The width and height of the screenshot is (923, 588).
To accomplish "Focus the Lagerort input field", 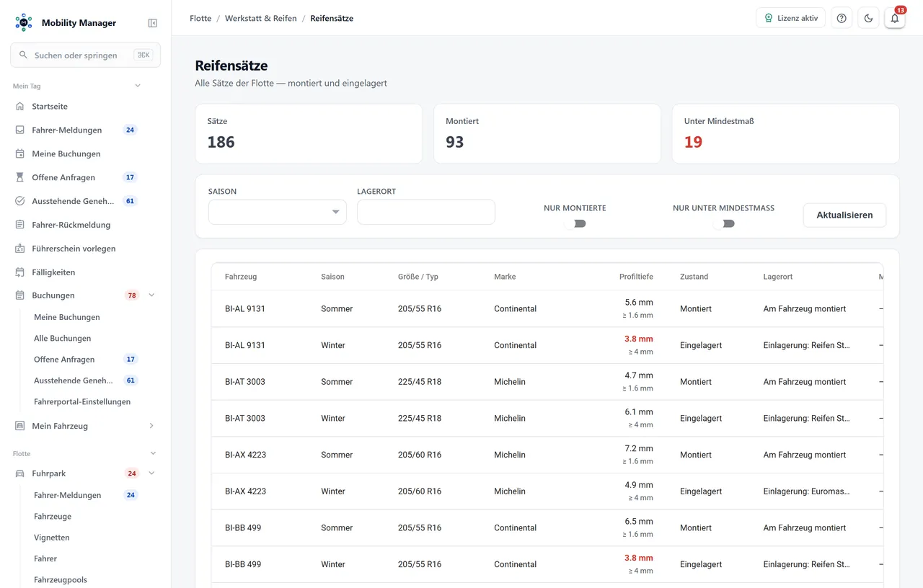I will [426, 212].
